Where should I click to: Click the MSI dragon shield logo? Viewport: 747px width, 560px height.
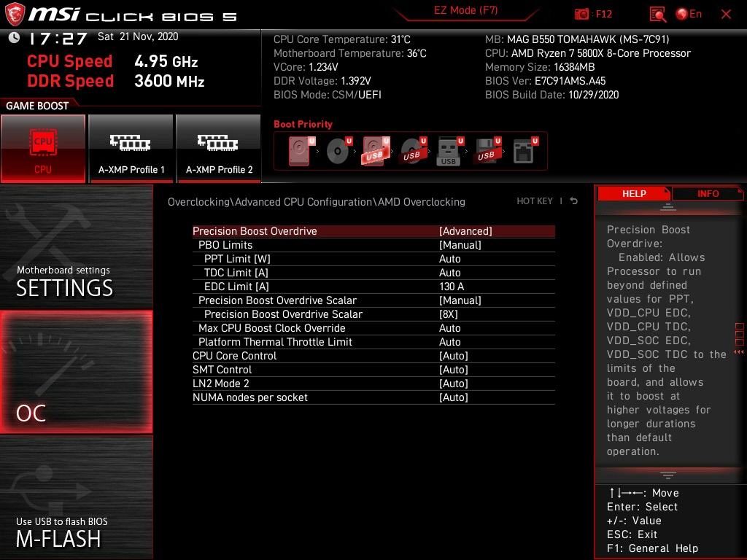click(15, 15)
